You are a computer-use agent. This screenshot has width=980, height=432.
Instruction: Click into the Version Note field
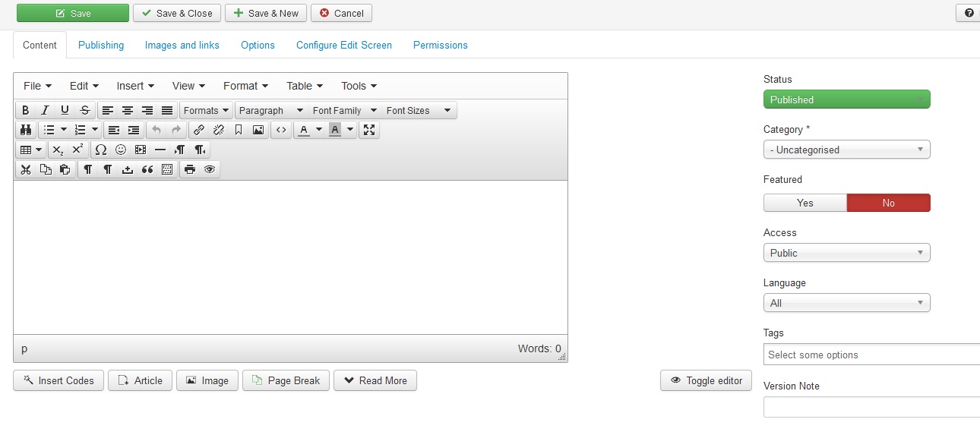click(871, 407)
